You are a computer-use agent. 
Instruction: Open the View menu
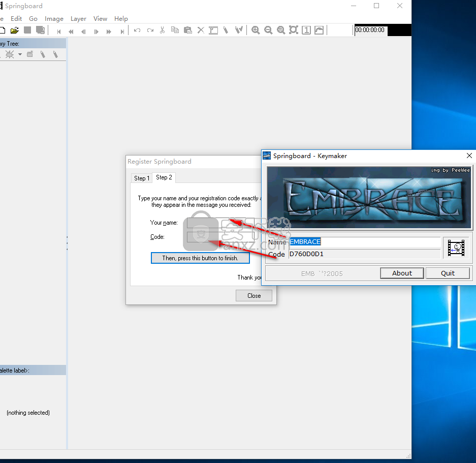coord(100,18)
